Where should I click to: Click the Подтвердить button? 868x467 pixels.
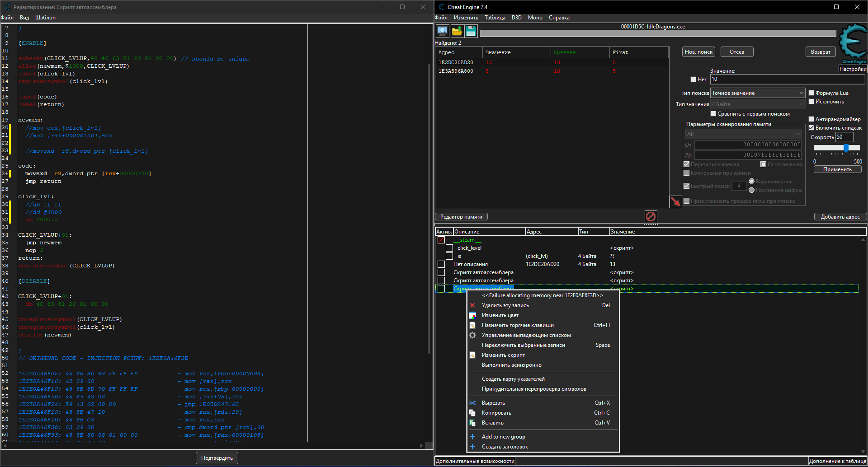click(217, 458)
